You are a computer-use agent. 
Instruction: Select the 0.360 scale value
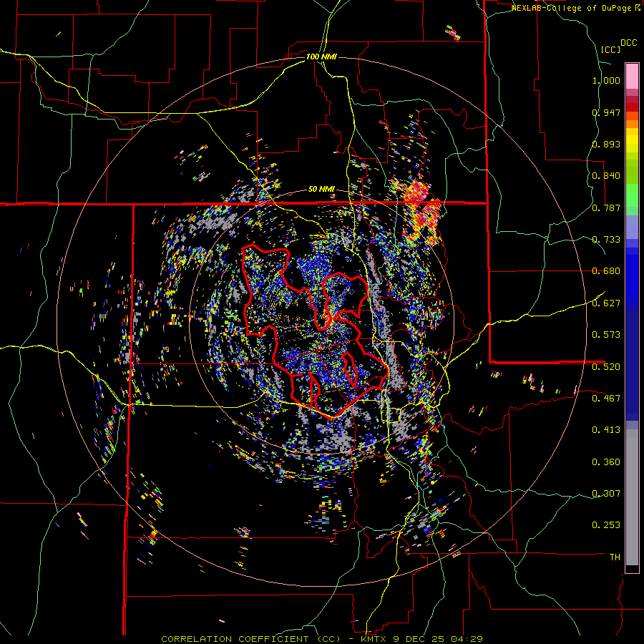point(606,462)
